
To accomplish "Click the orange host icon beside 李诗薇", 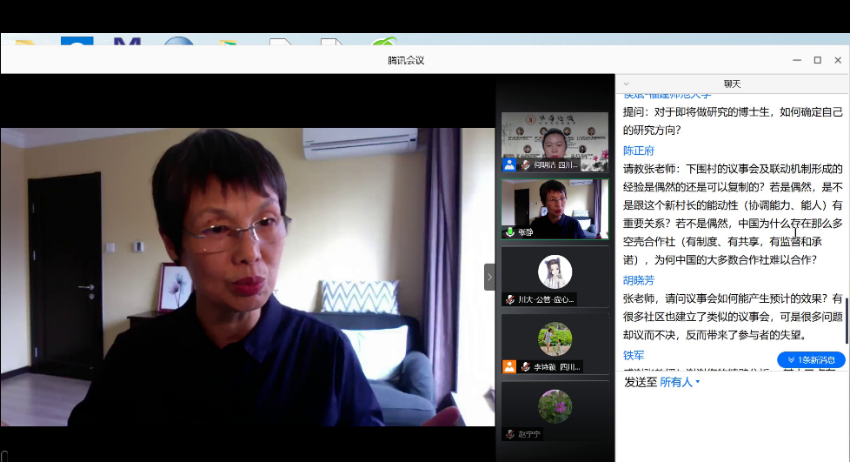I will 510,367.
